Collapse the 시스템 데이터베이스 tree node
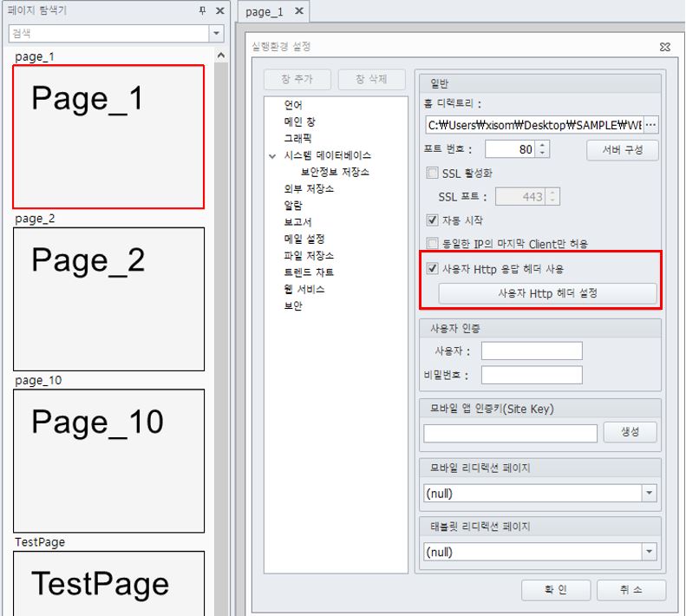This screenshot has width=686, height=616. click(x=272, y=156)
